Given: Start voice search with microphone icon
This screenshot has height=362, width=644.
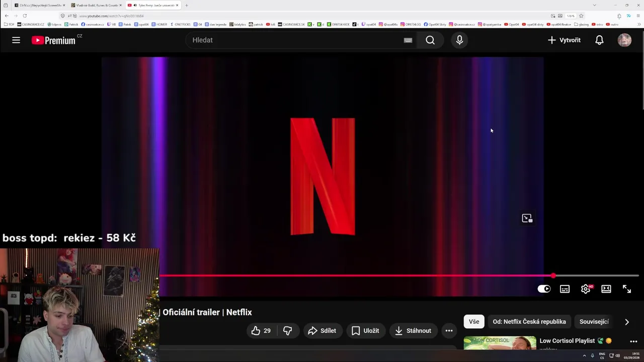Looking at the screenshot, I should tap(459, 40).
